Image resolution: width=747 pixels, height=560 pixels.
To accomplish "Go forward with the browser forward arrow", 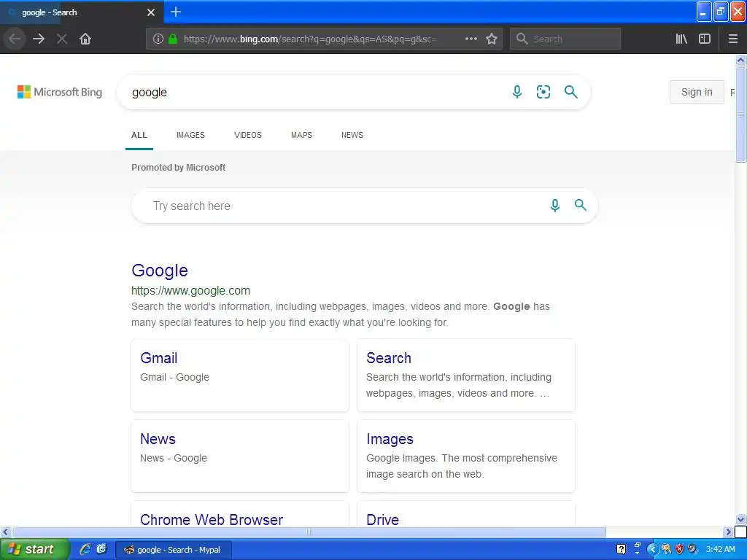I will (39, 39).
